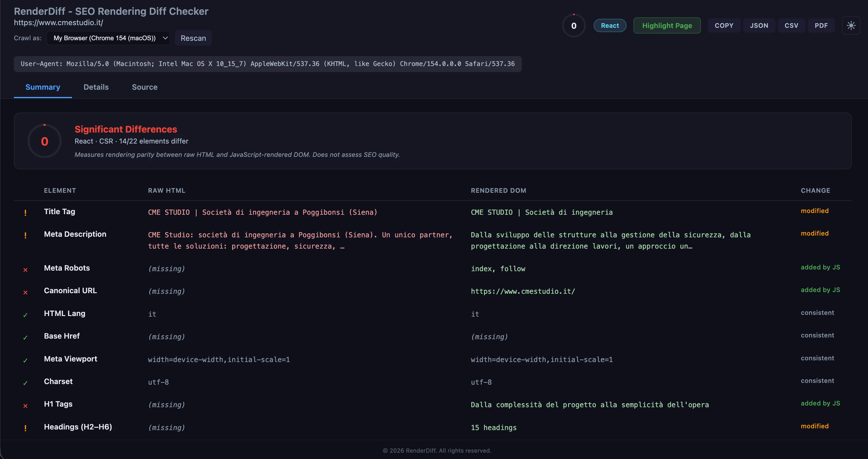
Task: Click the rendered H1 text 'Dalla complessità del progetto'
Action: (x=590, y=405)
